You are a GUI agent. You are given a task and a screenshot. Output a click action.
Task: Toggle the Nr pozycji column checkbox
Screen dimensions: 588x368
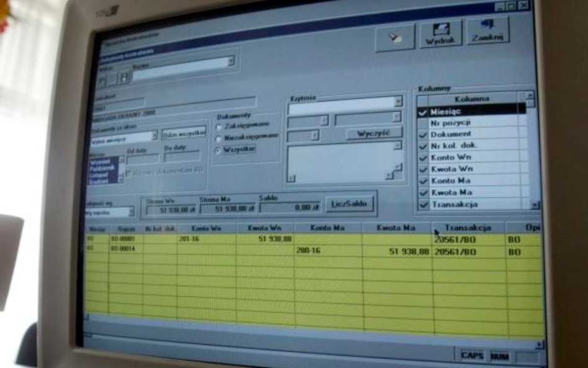(422, 123)
